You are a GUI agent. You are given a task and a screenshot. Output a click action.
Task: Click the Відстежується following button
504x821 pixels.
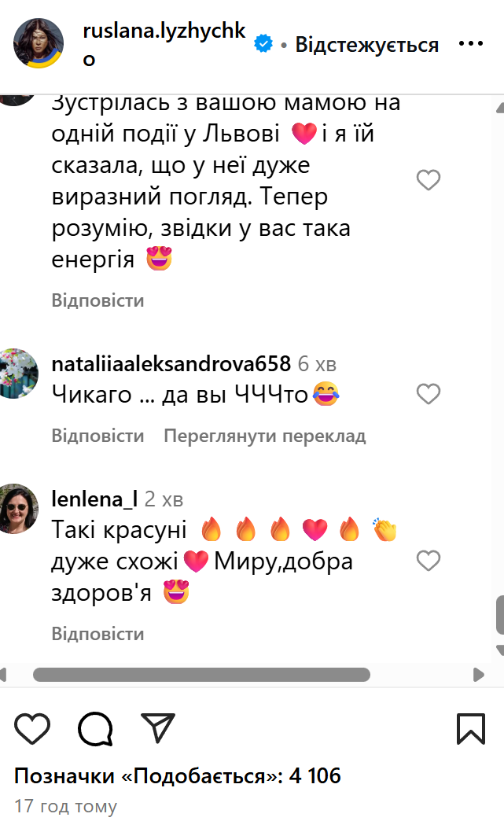click(367, 45)
